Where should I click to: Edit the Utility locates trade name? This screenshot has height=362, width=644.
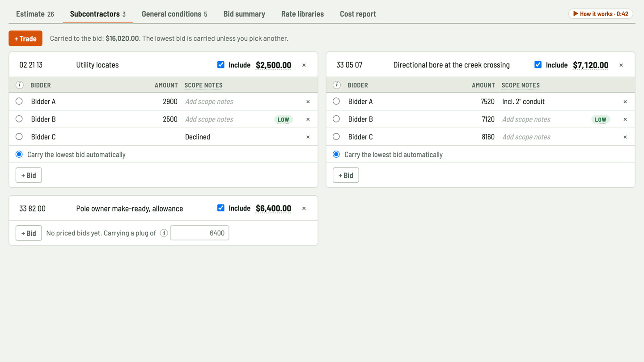point(142,65)
